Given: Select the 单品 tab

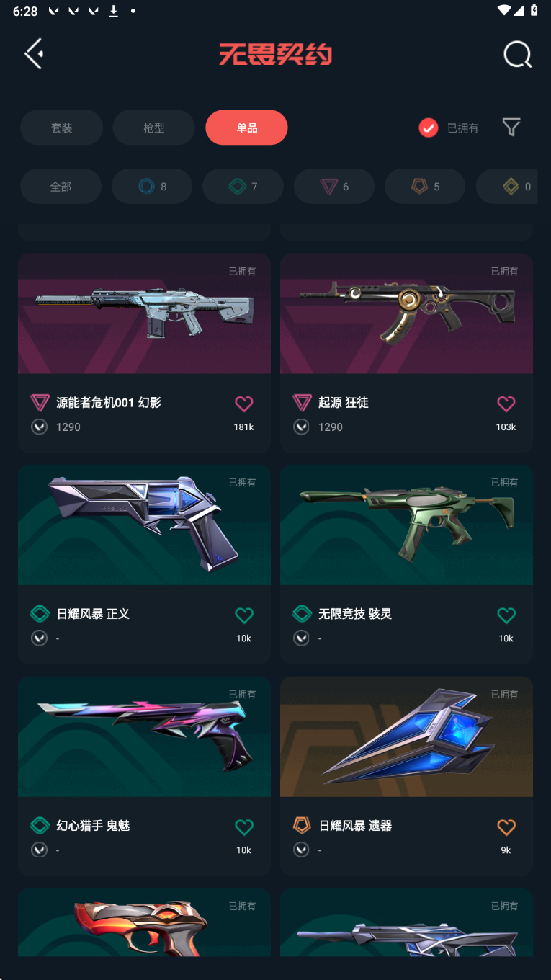Looking at the screenshot, I should tap(246, 128).
